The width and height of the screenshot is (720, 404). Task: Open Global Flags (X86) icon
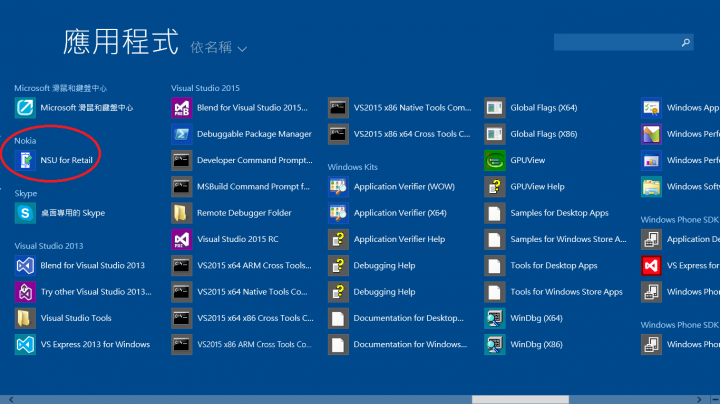495,134
